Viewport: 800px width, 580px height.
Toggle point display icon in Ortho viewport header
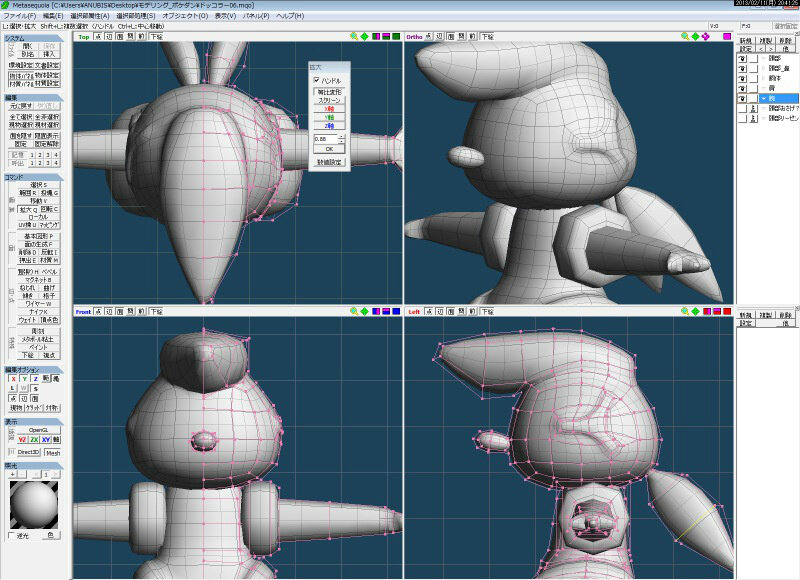click(x=429, y=37)
